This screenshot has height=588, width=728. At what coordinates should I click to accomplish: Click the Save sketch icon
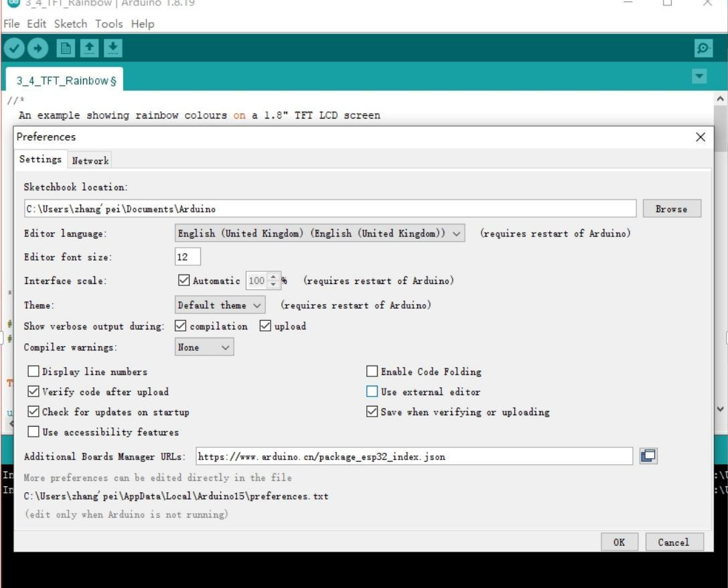click(x=113, y=48)
